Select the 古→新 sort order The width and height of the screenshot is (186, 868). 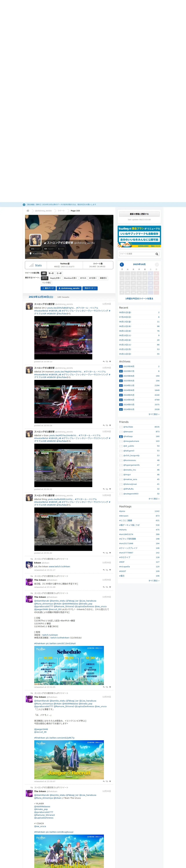point(59,273)
